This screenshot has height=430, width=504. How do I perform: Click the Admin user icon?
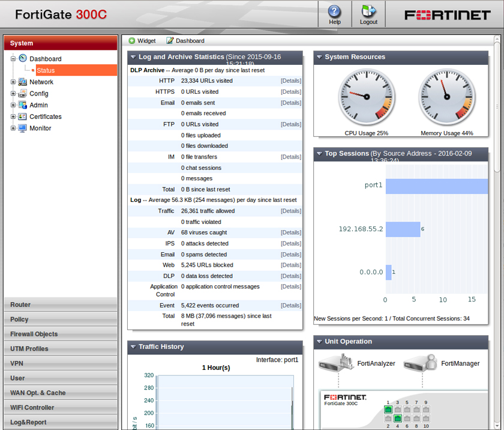tap(23, 105)
